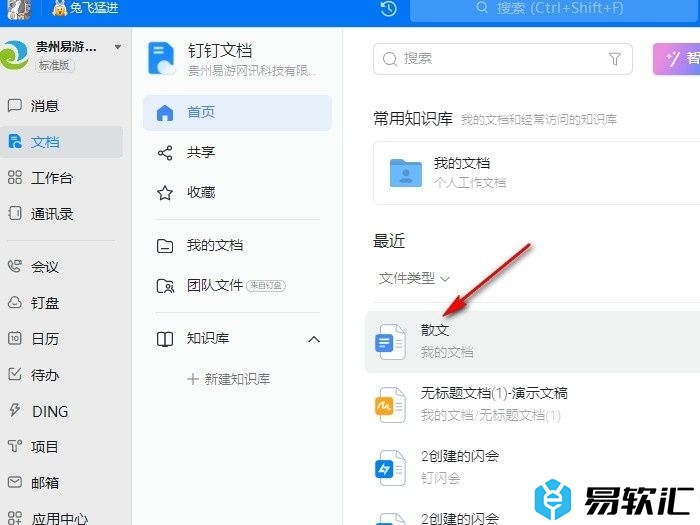Click the 共享 share icon

point(165,153)
